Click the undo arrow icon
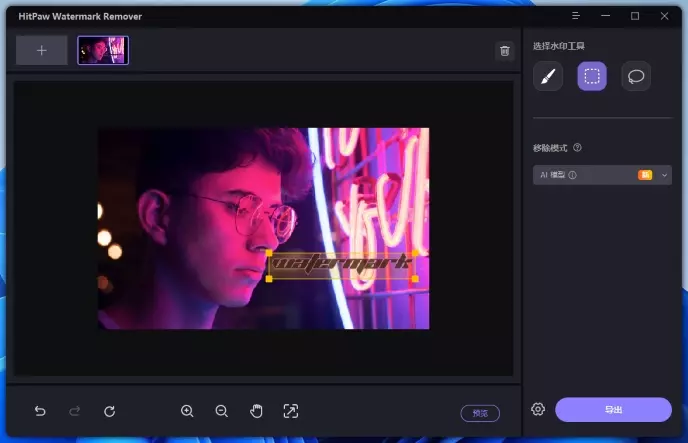Viewport: 688px width, 443px height. pyautogui.click(x=40, y=411)
